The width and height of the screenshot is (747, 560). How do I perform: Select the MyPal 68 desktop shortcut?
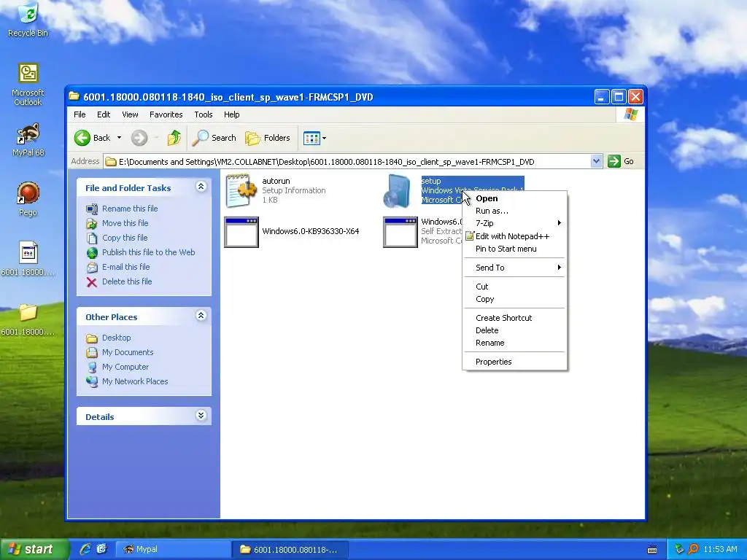28,139
